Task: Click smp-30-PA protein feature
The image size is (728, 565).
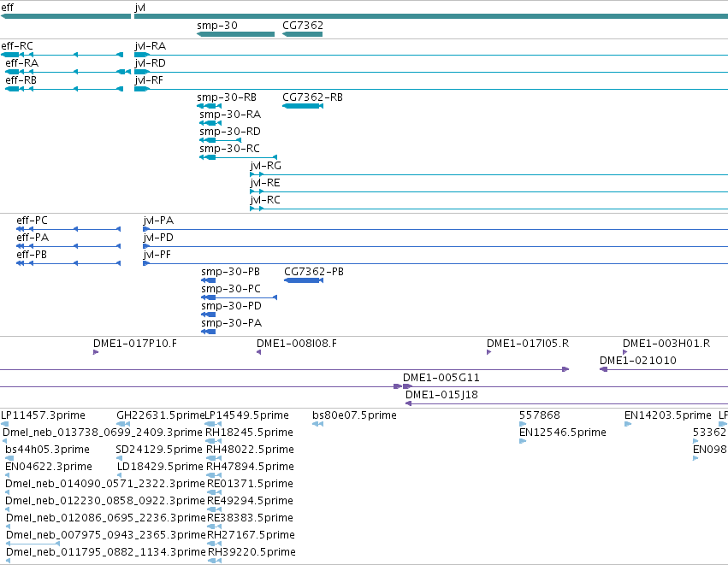Action: pos(208,333)
